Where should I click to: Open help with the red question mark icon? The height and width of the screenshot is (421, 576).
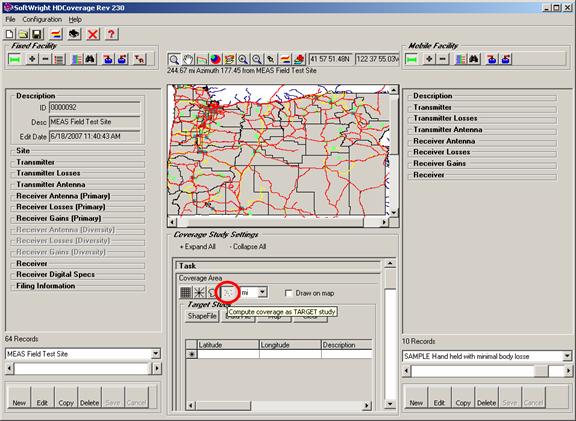111,34
